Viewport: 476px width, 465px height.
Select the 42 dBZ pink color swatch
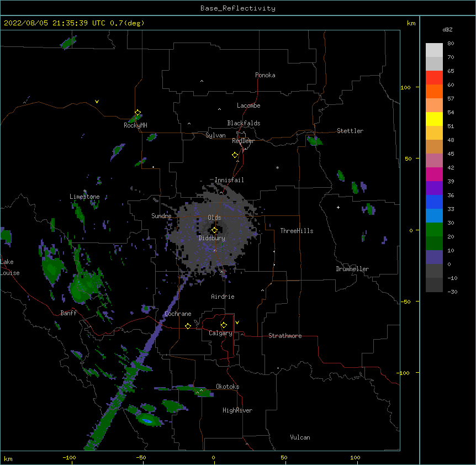434,161
